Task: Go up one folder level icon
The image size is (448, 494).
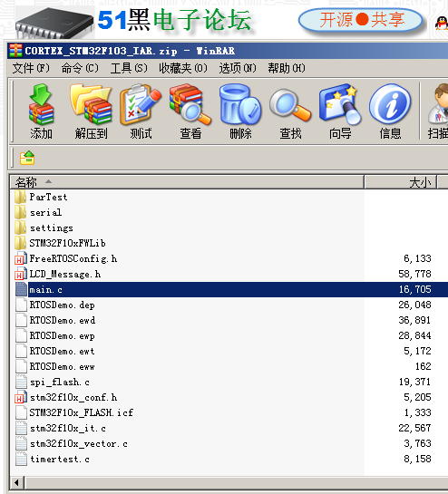Action: pyautogui.click(x=27, y=158)
